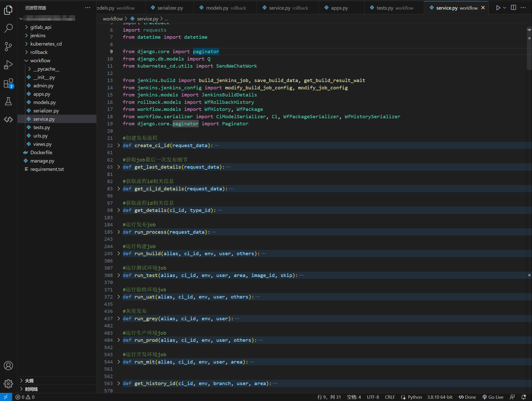Unfold the run_process function
Viewport: 532px width, 401px height.
(119, 232)
